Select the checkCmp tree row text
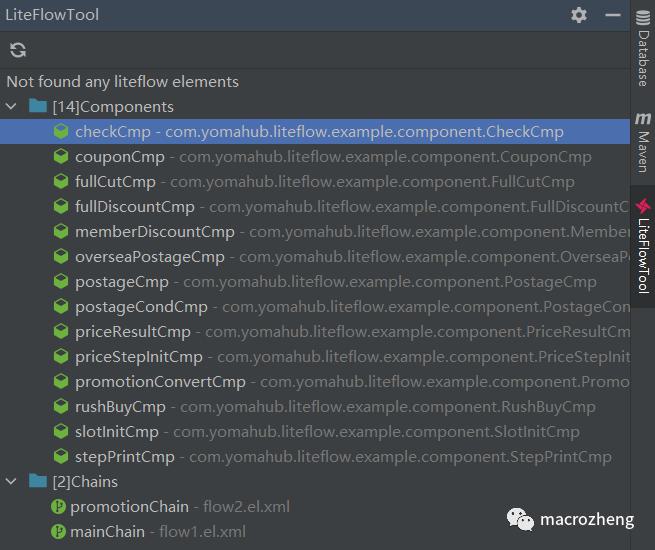Screen dimensions: 655x550 point(320,132)
